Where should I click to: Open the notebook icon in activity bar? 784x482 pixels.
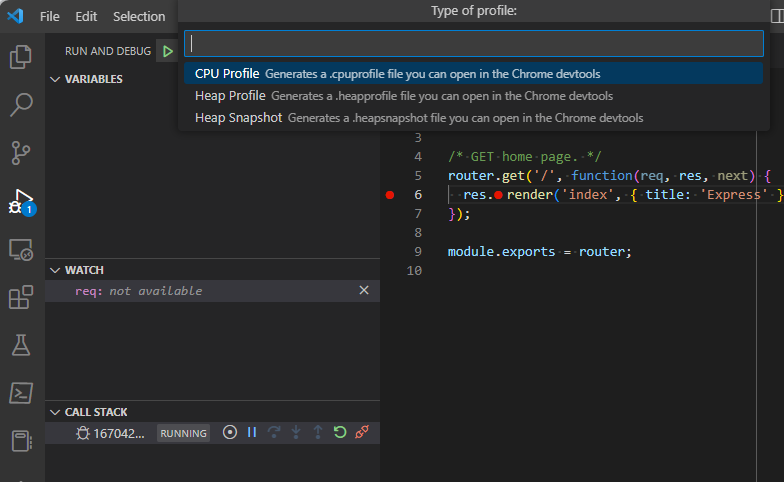[x=20, y=441]
